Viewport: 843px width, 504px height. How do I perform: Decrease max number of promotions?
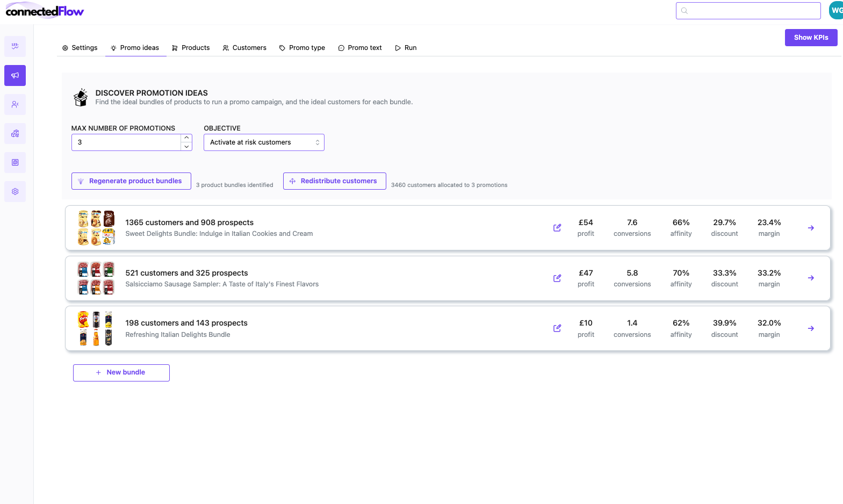coord(186,147)
